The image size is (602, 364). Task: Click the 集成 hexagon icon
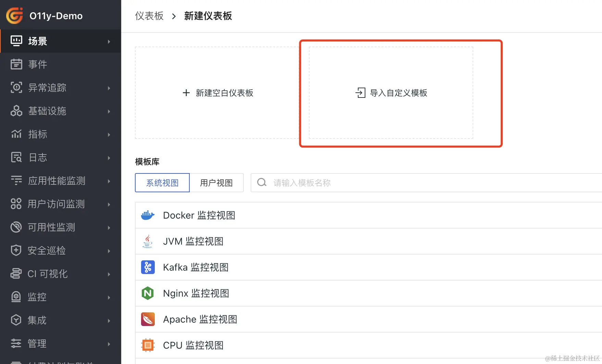16,320
